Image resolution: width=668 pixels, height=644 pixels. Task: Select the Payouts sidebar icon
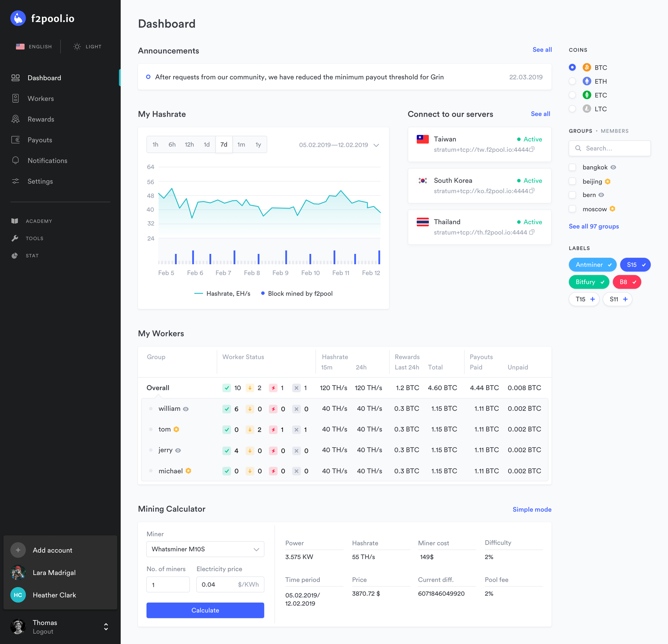point(16,140)
